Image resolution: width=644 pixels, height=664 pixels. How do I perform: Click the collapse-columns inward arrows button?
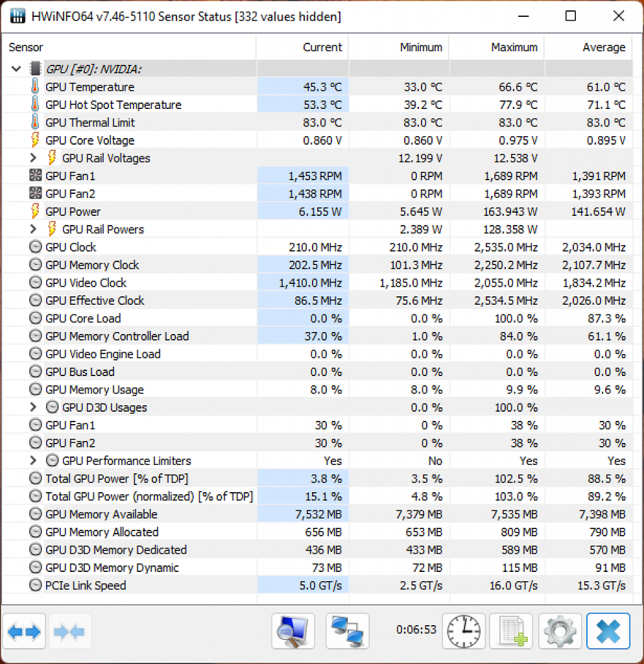tap(69, 631)
